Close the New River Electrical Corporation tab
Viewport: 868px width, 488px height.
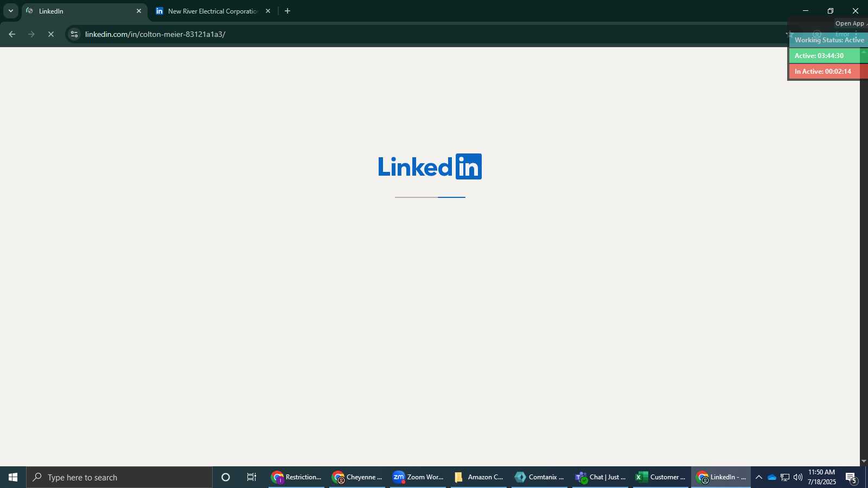pos(267,11)
